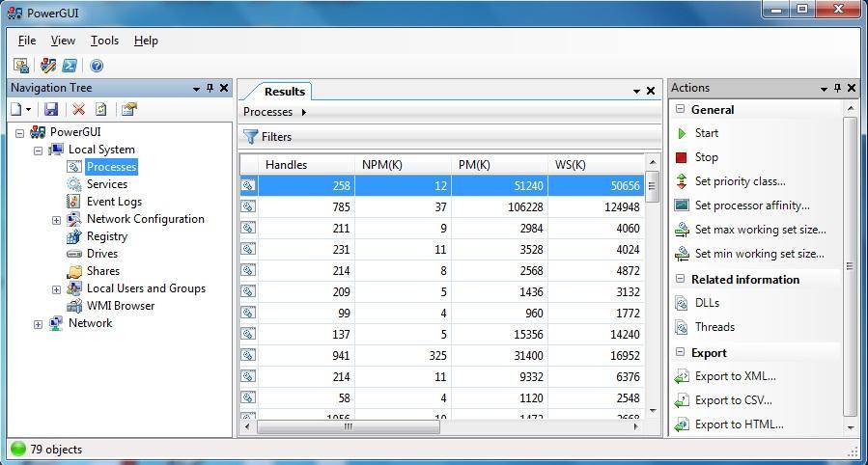868x465 pixels.
Task: Select Processes in the Navigation Tree
Action: coord(111,167)
